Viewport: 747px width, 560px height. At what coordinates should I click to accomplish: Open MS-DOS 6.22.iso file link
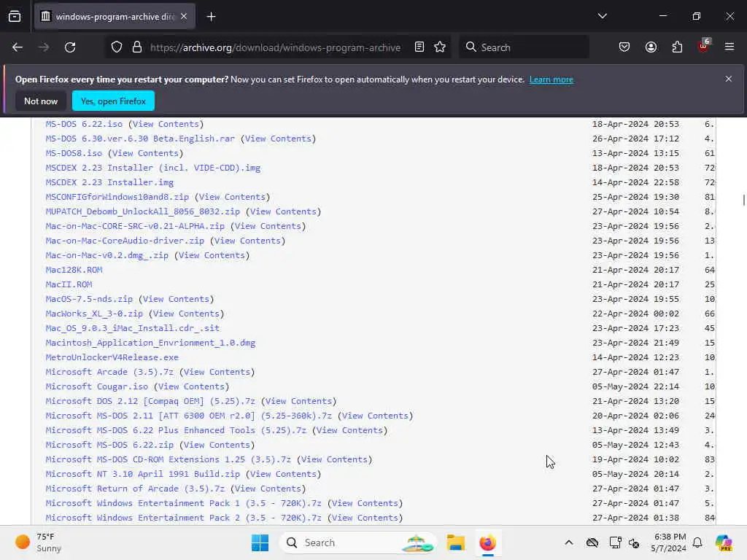(x=84, y=124)
